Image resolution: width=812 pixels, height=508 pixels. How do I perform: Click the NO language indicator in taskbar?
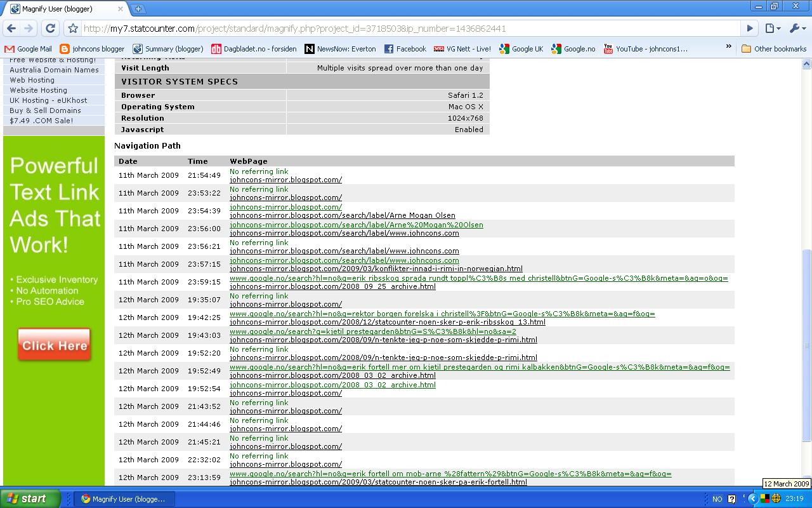pyautogui.click(x=717, y=499)
